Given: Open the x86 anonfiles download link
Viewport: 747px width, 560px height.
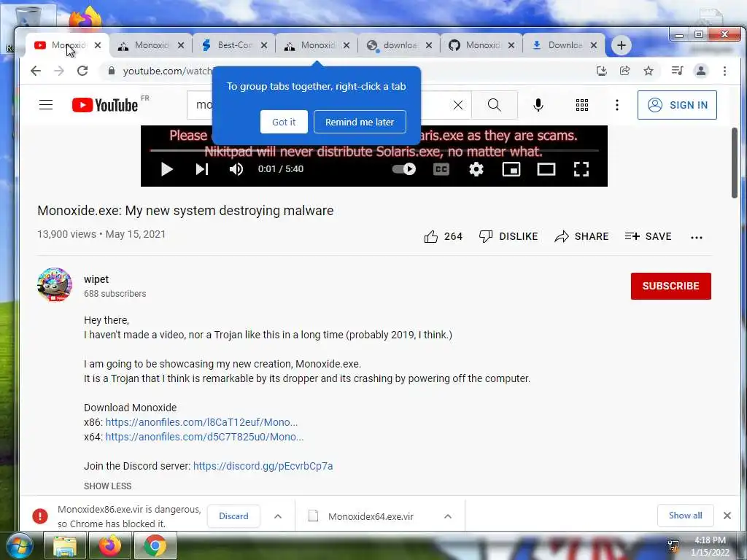Looking at the screenshot, I should coord(201,422).
